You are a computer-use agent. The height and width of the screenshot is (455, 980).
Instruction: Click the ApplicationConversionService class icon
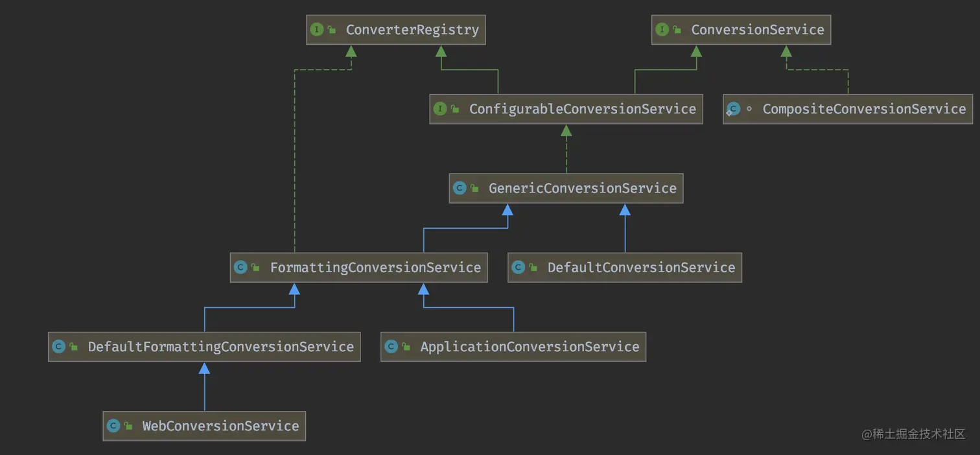(391, 347)
